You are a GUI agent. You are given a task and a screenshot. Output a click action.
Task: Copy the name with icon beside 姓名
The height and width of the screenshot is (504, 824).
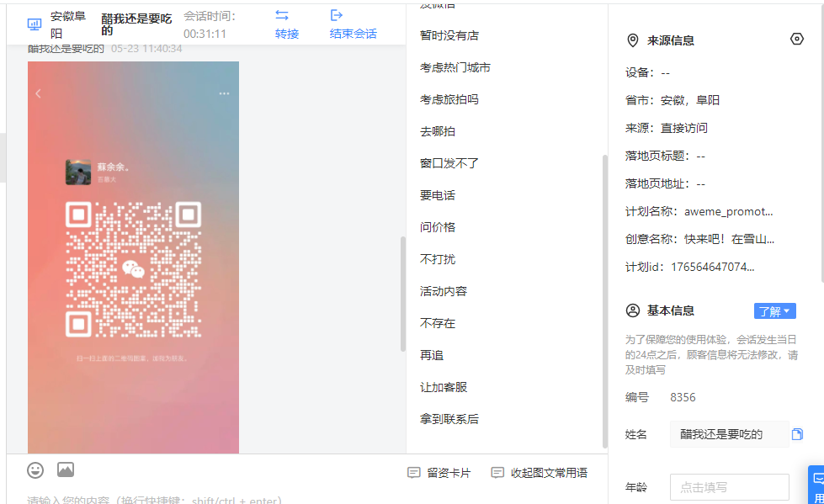797,434
